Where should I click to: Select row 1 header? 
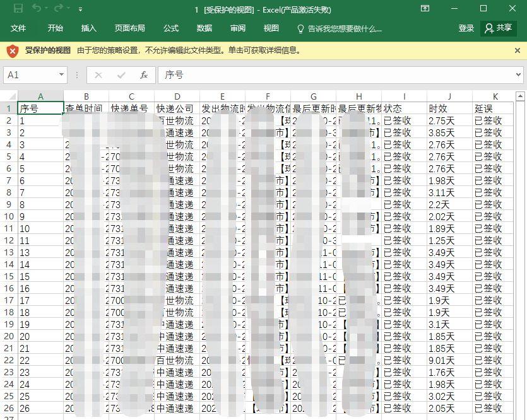(x=9, y=108)
